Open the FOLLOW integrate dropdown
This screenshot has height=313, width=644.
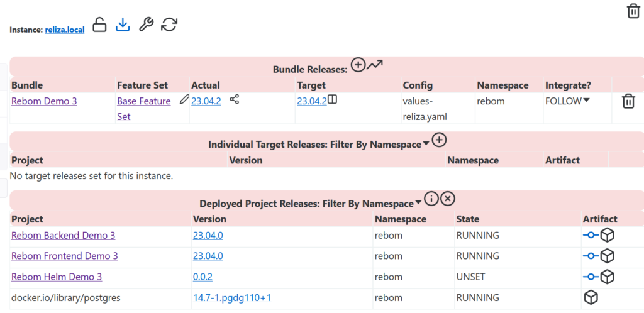(x=567, y=101)
